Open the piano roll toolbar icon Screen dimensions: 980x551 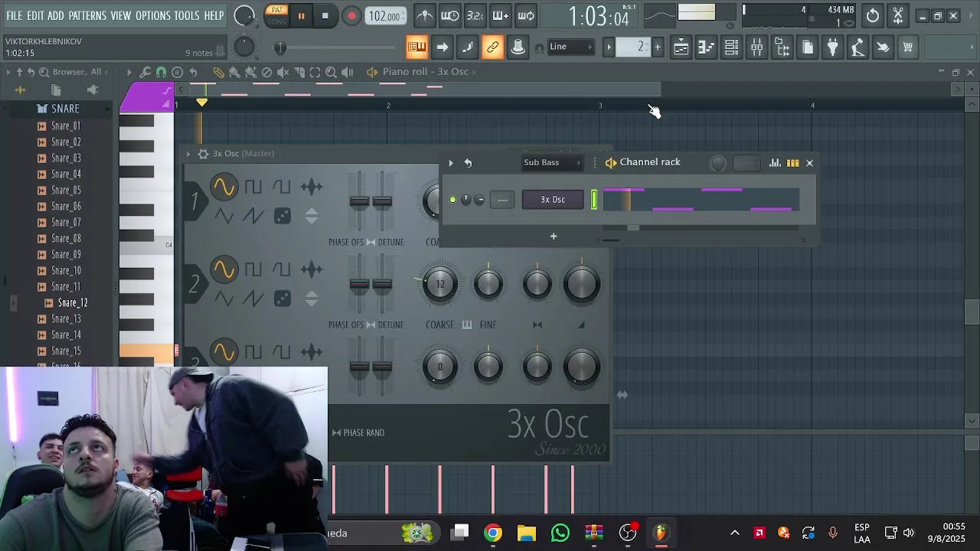click(x=706, y=47)
